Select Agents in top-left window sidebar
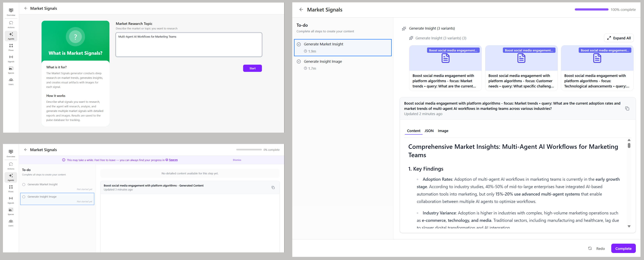Screen dimensions: 644x260 (x=11, y=36)
